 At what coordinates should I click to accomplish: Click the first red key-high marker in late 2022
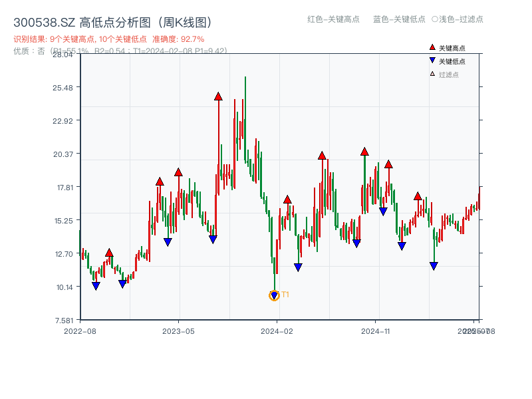pyautogui.click(x=110, y=253)
